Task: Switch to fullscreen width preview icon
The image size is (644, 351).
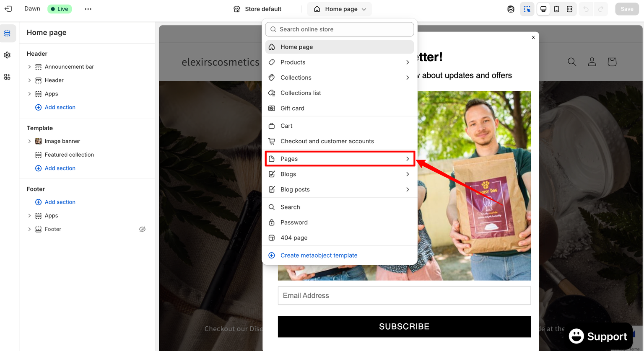Action: [x=569, y=9]
